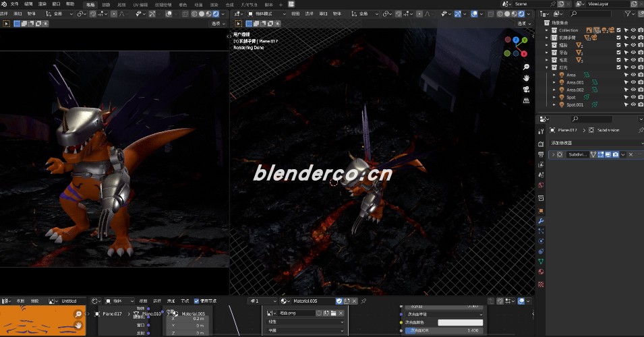644x337 pixels.
Task: Expand Area.001 light in outliner
Action: (x=554, y=82)
